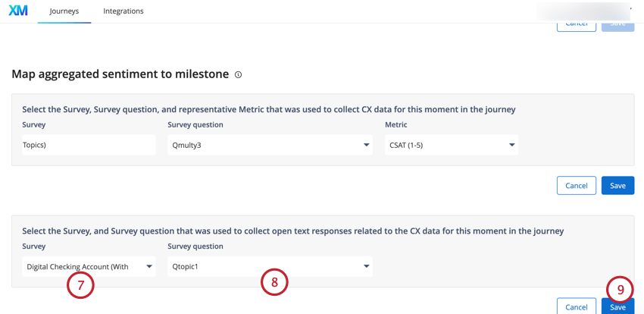The width and height of the screenshot is (644, 314).
Task: Save the open text responses mapping
Action: pos(617,306)
